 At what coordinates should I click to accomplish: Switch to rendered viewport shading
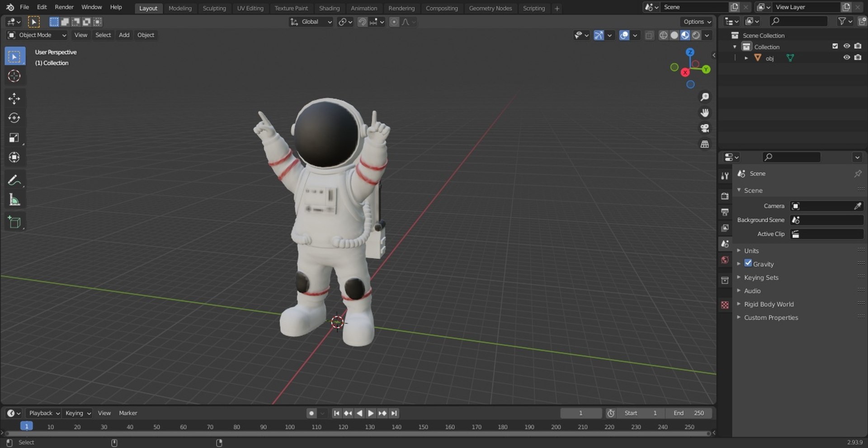(696, 35)
